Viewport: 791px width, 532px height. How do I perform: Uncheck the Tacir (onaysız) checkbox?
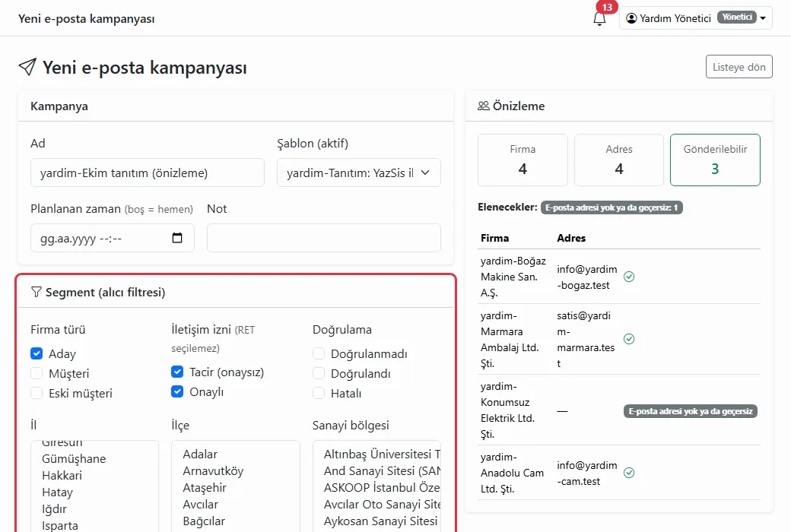(x=177, y=372)
